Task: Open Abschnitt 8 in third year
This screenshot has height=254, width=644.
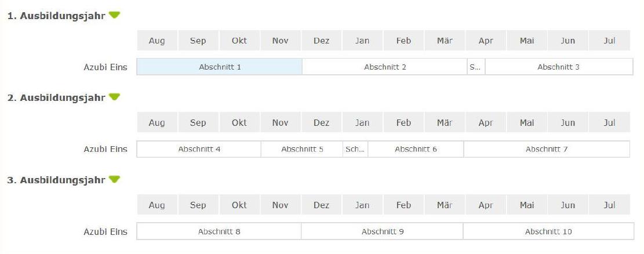Action: coord(219,231)
